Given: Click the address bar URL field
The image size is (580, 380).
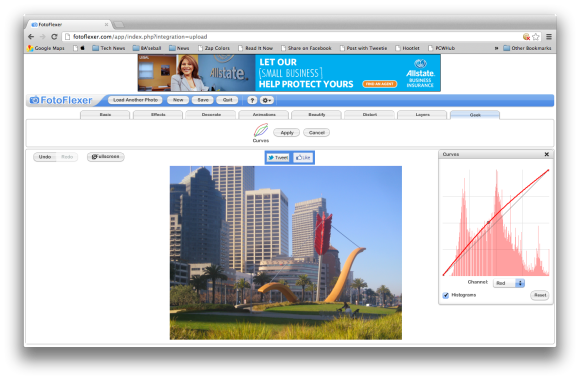Looking at the screenshot, I should coord(292,37).
